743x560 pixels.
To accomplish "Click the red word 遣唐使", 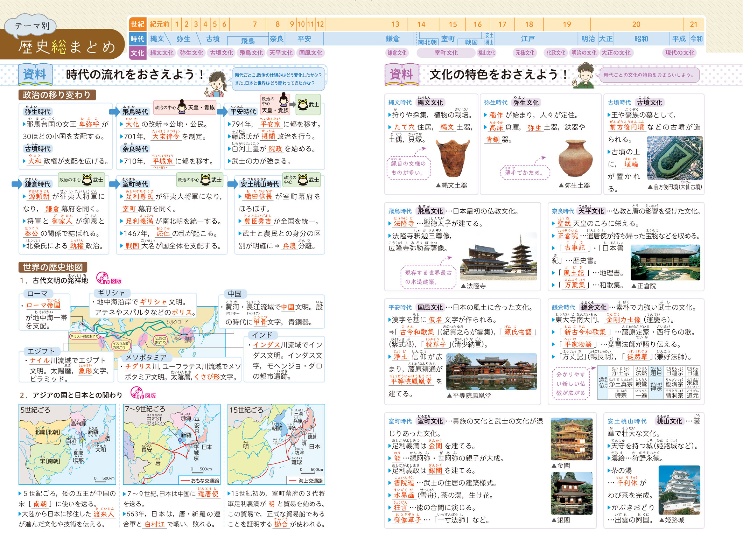I will point(208,493).
